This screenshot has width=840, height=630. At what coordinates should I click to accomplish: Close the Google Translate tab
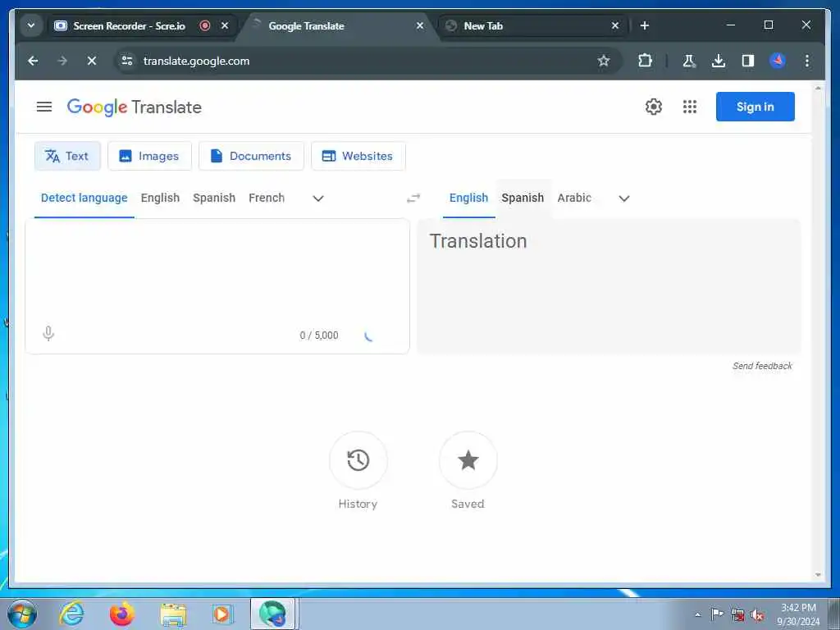coord(420,25)
